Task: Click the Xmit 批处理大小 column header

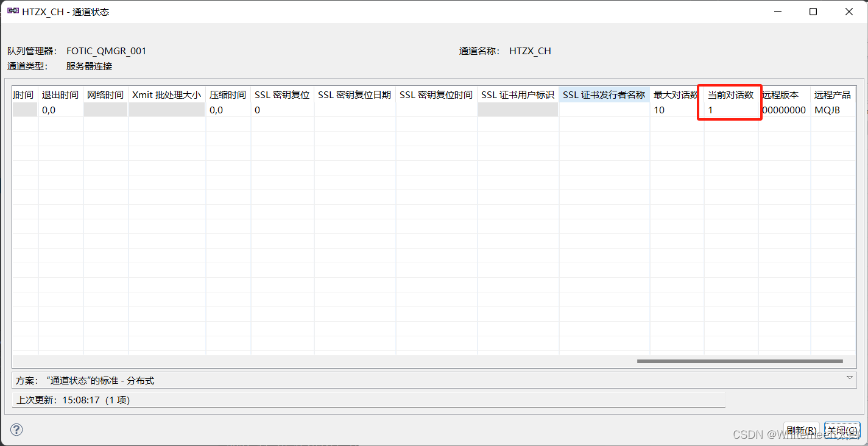Action: point(167,94)
